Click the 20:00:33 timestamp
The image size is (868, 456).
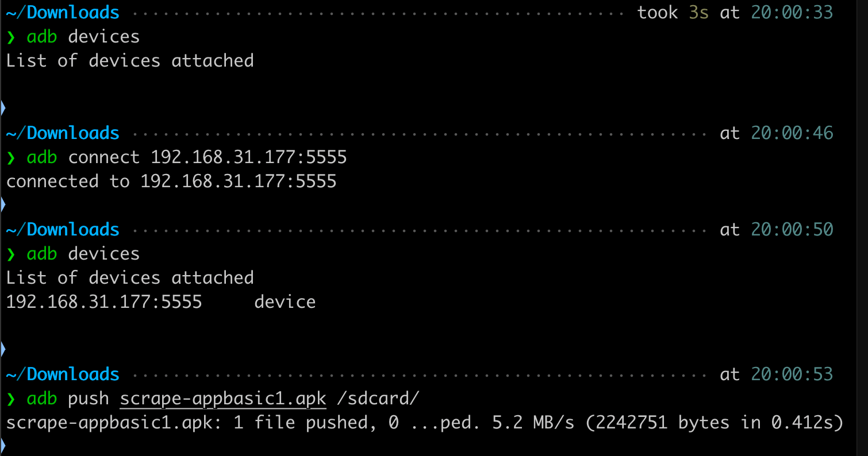(792, 13)
